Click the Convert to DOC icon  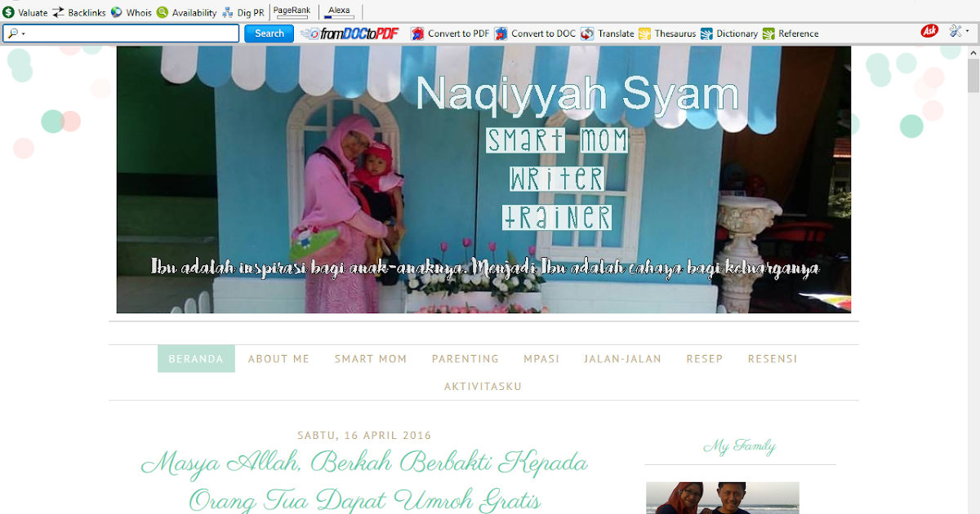[501, 33]
